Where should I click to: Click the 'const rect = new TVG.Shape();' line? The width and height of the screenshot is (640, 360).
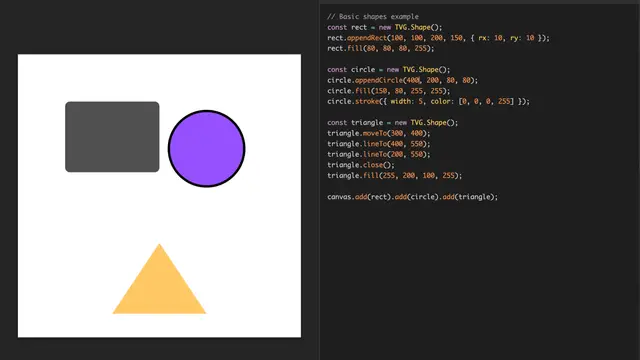click(384, 27)
